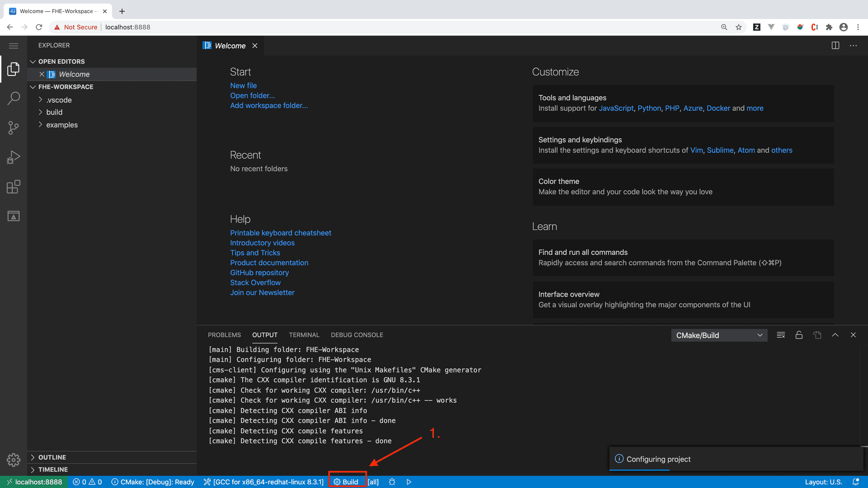Image resolution: width=868 pixels, height=488 pixels.
Task: Open the Search view in activity bar
Action: click(x=14, y=98)
